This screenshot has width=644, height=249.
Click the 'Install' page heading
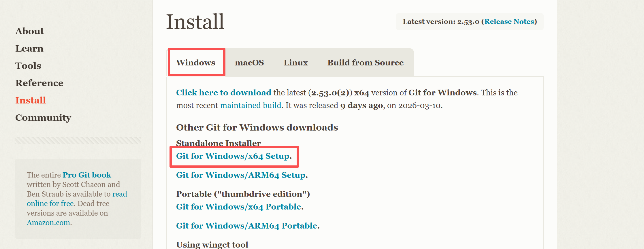coord(195,22)
